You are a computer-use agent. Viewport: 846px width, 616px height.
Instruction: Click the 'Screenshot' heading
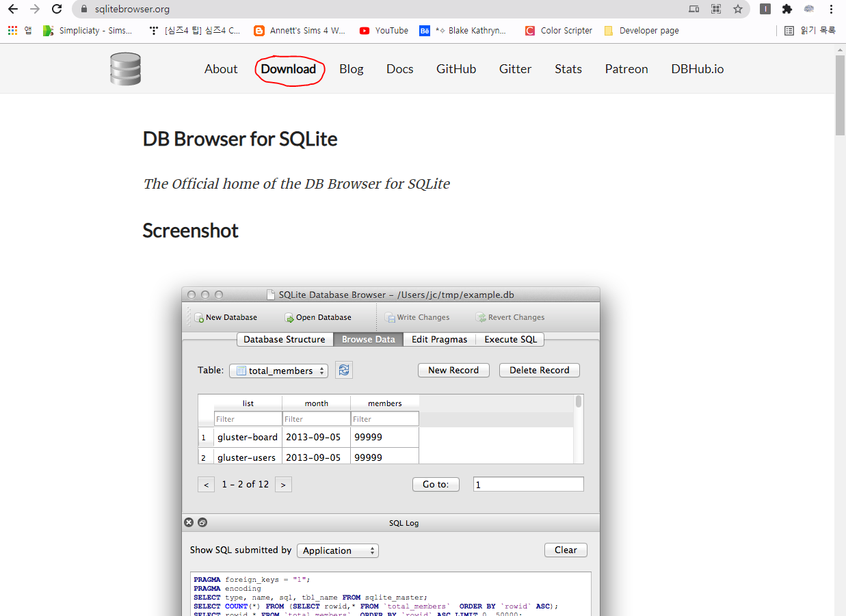coord(190,230)
